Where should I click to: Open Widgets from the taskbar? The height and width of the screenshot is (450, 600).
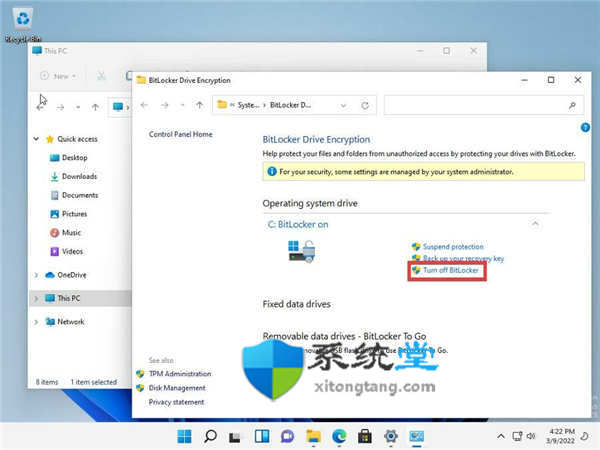(x=262, y=436)
